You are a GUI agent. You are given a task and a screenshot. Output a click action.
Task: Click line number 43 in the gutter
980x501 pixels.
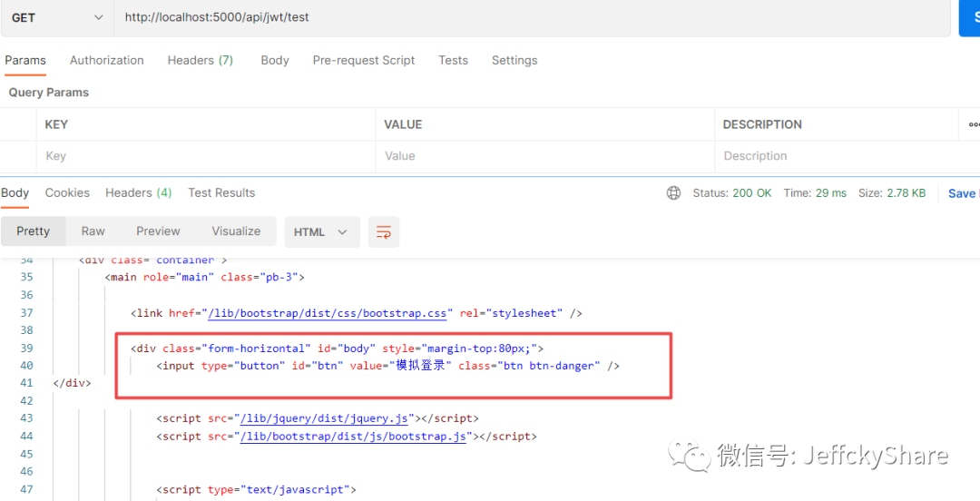pos(26,417)
